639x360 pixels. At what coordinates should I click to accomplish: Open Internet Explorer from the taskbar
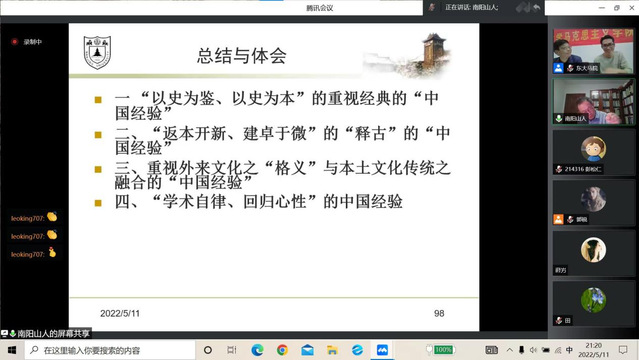pos(357,350)
